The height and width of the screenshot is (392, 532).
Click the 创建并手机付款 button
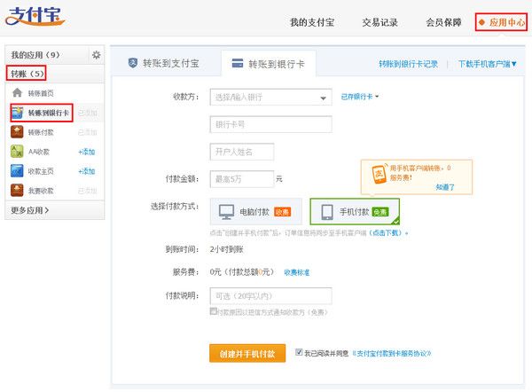(247, 353)
